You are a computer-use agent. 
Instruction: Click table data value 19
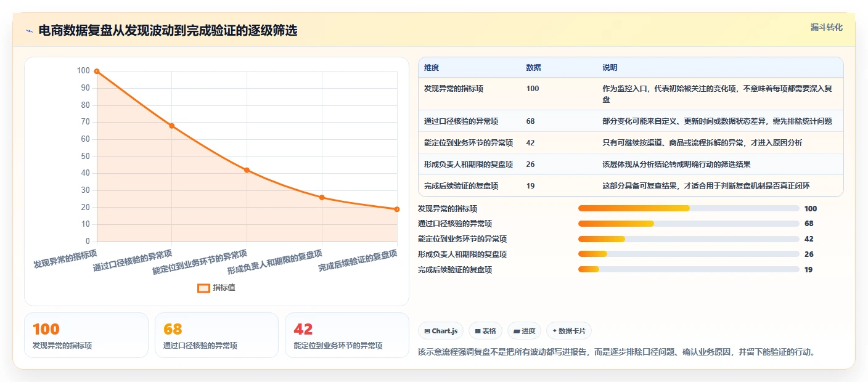[531, 186]
